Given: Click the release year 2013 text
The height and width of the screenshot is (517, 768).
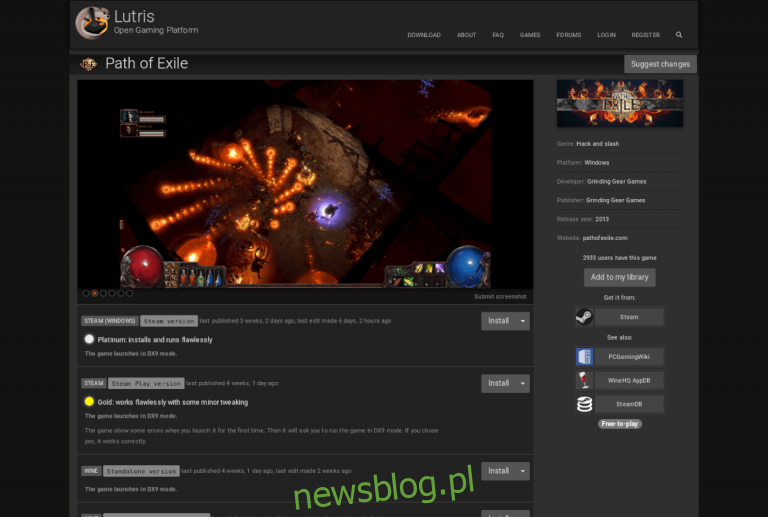Looking at the screenshot, I should (x=602, y=219).
